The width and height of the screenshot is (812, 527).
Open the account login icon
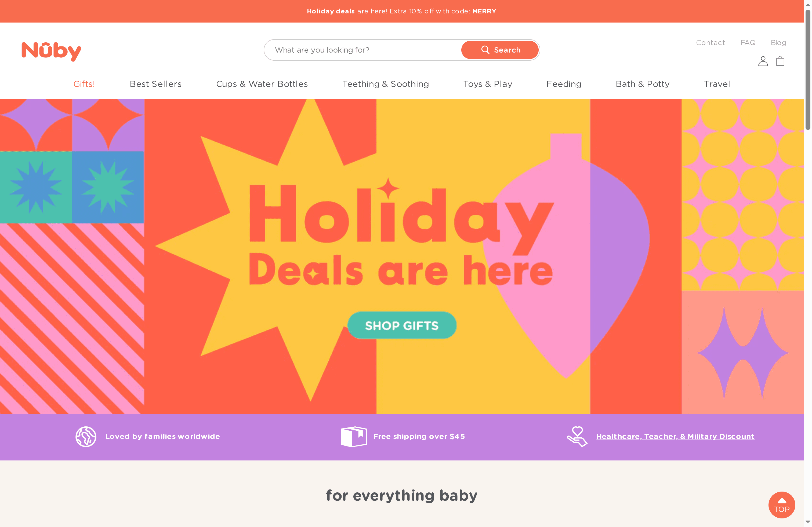pyautogui.click(x=763, y=61)
